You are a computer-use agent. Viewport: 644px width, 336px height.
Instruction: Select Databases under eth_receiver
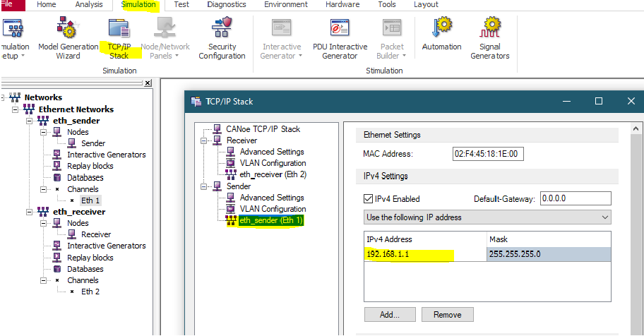[x=85, y=269]
